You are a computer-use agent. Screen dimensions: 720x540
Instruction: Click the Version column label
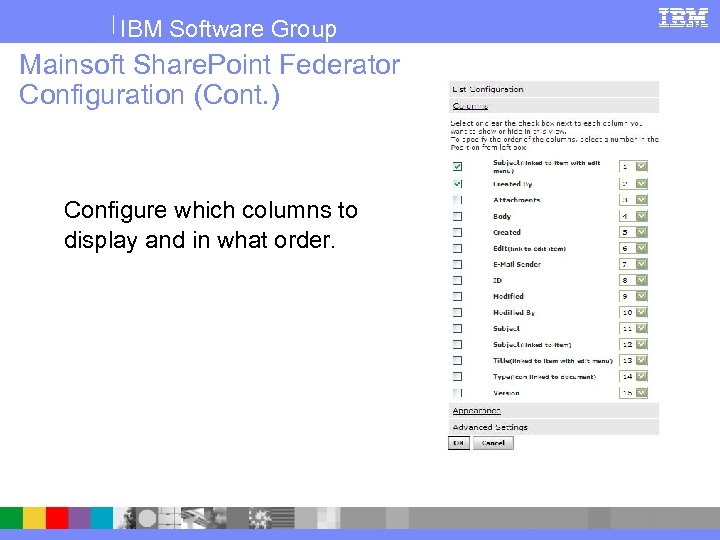point(506,393)
